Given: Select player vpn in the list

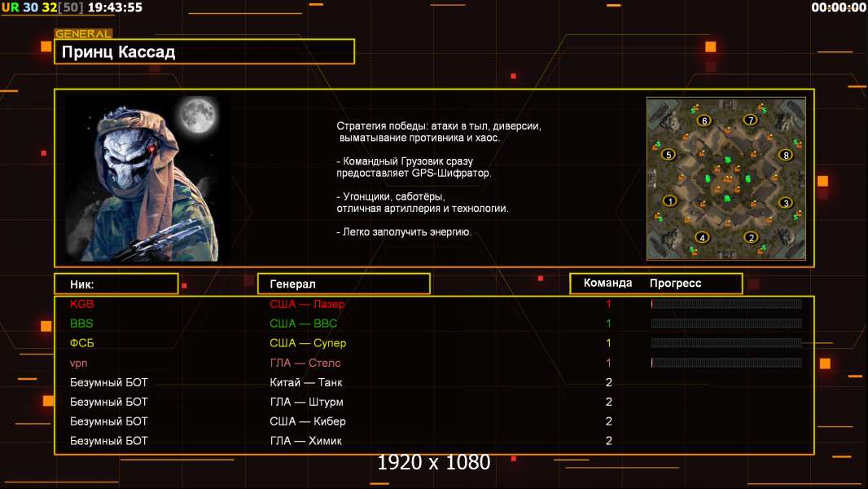Looking at the screenshot, I should coord(79,363).
